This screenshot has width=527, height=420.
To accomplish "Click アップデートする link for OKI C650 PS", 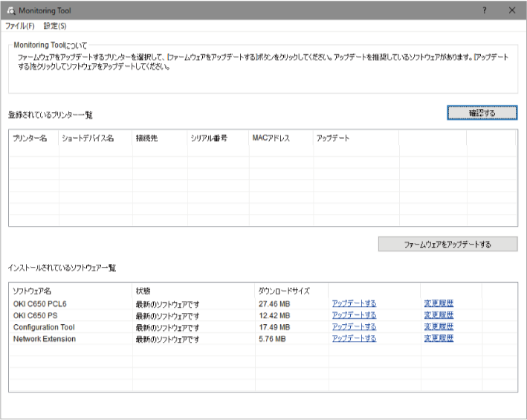I will coord(354,315).
